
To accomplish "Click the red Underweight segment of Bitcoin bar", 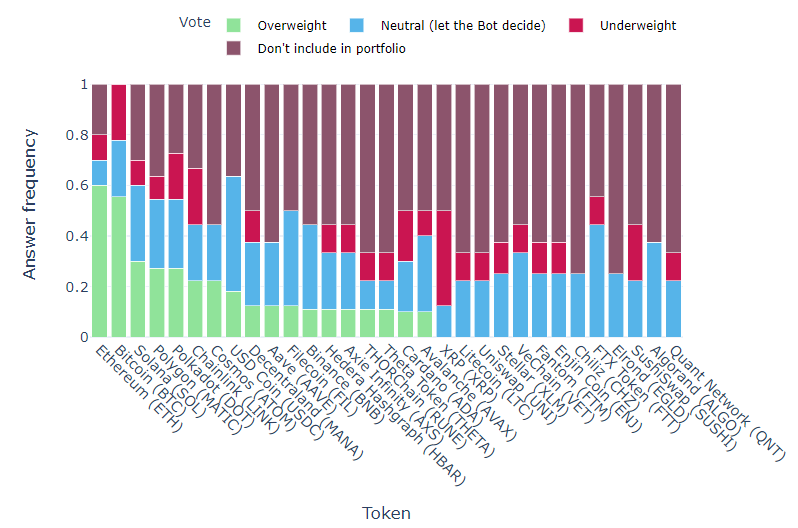I will point(118,112).
